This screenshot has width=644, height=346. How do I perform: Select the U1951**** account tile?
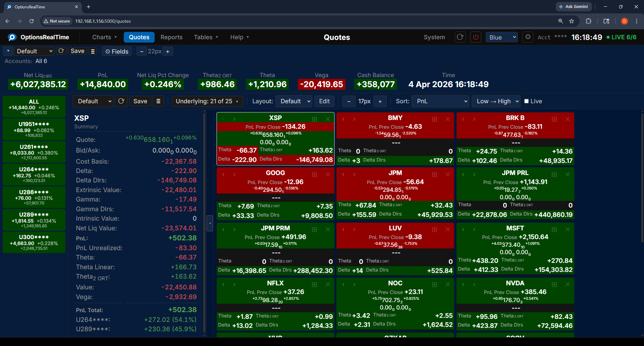tap(34, 129)
